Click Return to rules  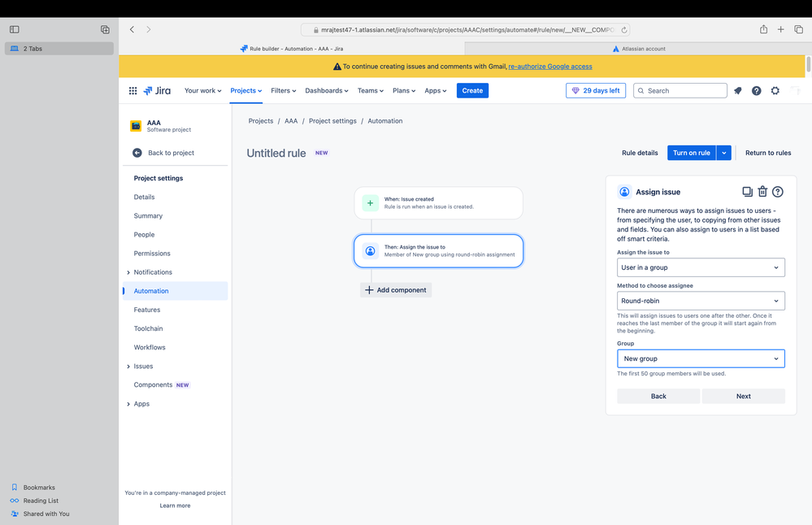point(768,153)
